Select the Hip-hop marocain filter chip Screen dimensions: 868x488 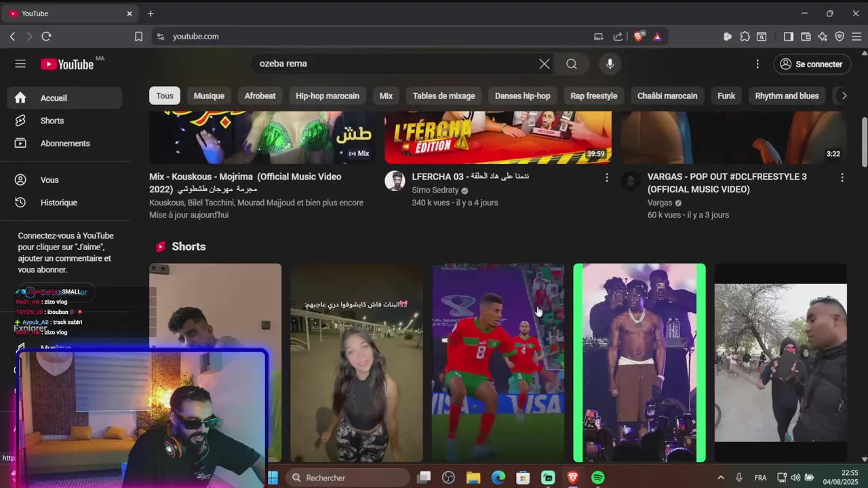click(328, 96)
